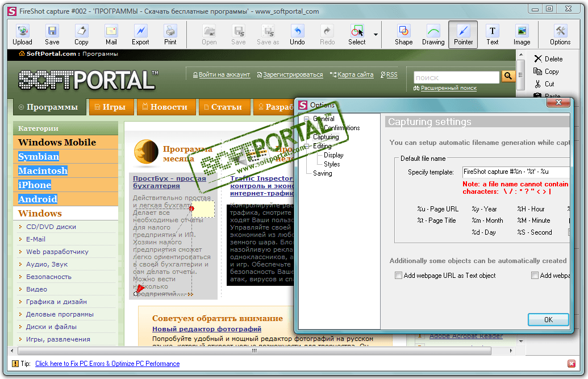The height and width of the screenshot is (379, 588).
Task: Click the Upload toolbar icon
Action: click(23, 35)
